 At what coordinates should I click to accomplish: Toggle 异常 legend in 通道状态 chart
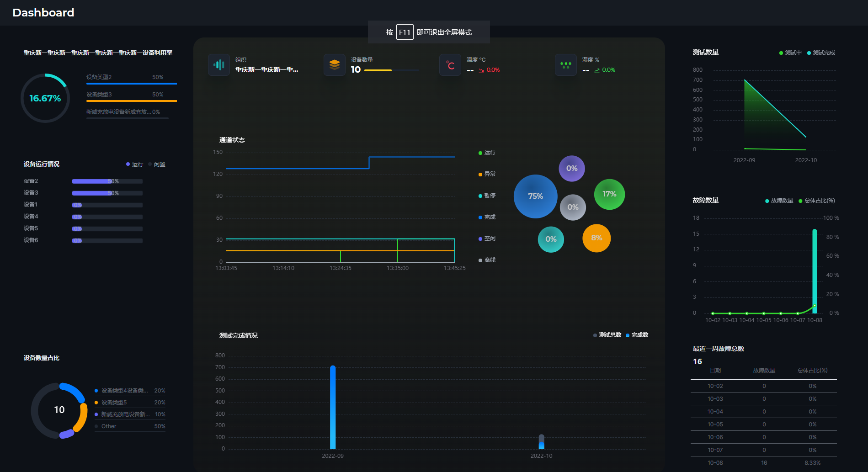pos(487,174)
